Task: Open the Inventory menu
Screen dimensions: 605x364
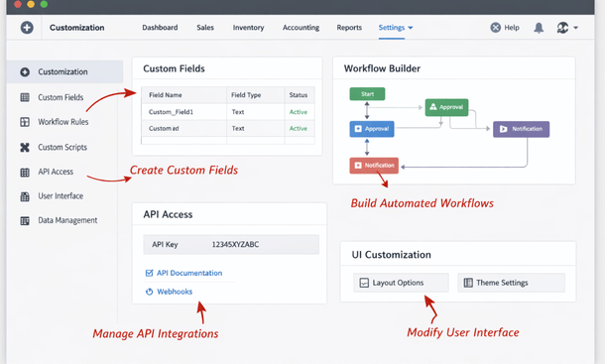Action: coord(248,28)
